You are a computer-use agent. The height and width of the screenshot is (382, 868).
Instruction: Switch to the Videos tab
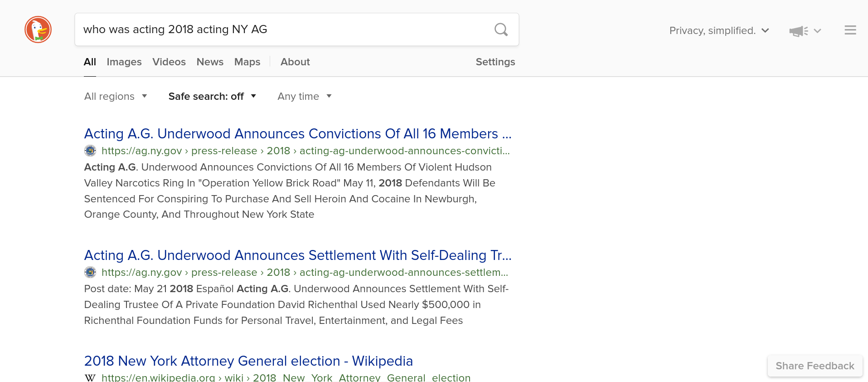(x=169, y=62)
